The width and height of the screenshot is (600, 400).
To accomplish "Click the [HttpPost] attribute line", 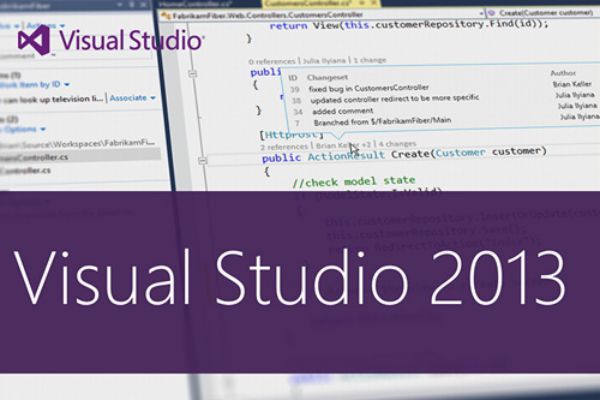I will pyautogui.click(x=292, y=135).
